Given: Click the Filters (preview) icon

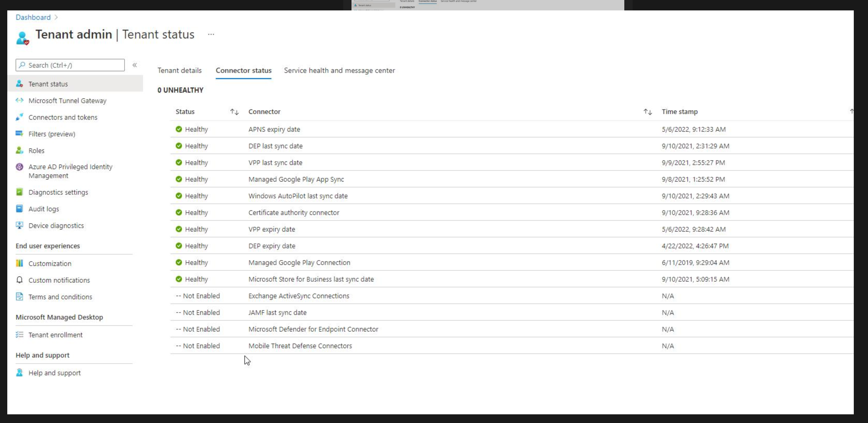Looking at the screenshot, I should (19, 134).
